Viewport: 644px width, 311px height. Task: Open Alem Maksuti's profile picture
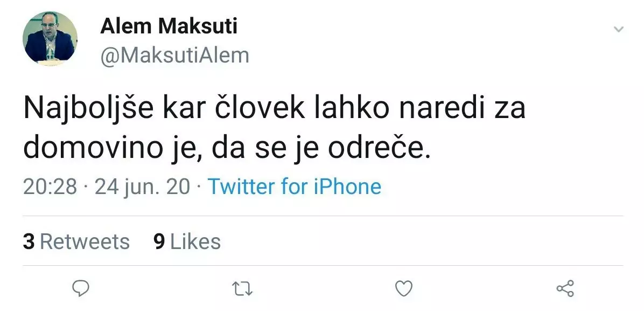click(50, 39)
